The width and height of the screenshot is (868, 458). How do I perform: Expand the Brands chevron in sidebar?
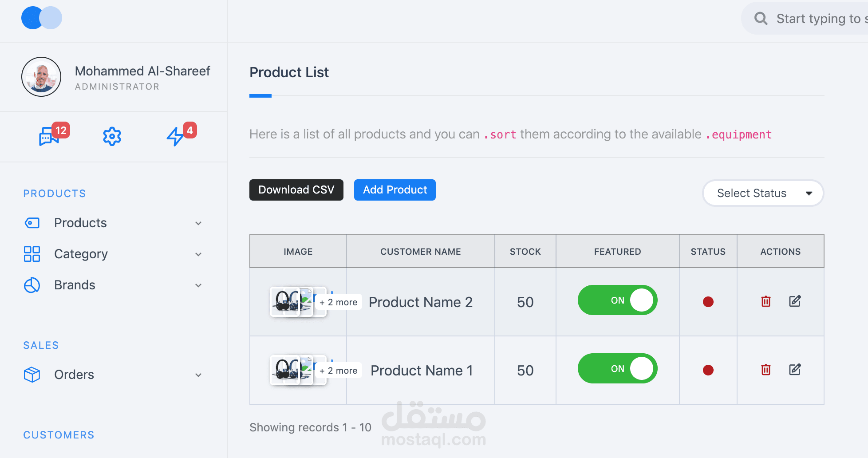point(198,285)
